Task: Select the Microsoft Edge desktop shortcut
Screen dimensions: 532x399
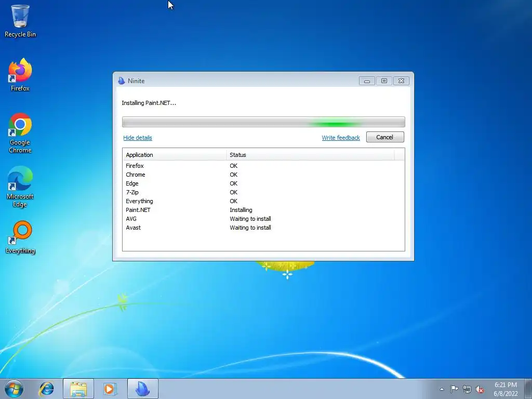Action: point(20,187)
